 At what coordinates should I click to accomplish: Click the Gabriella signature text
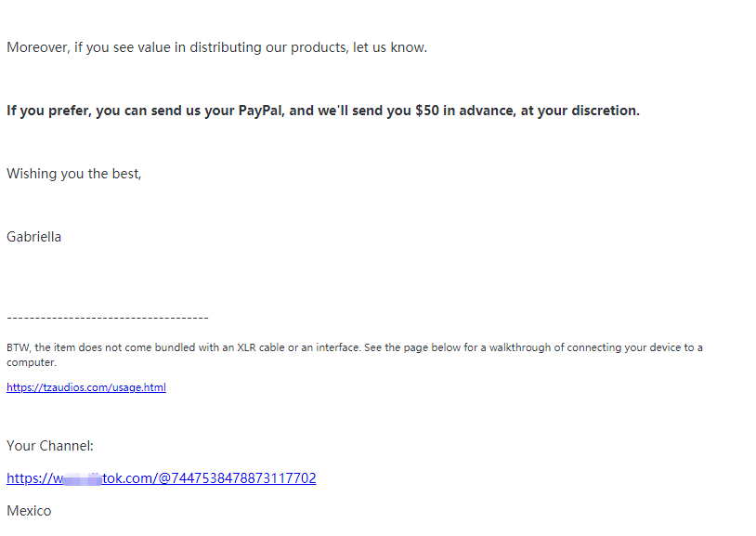33,237
